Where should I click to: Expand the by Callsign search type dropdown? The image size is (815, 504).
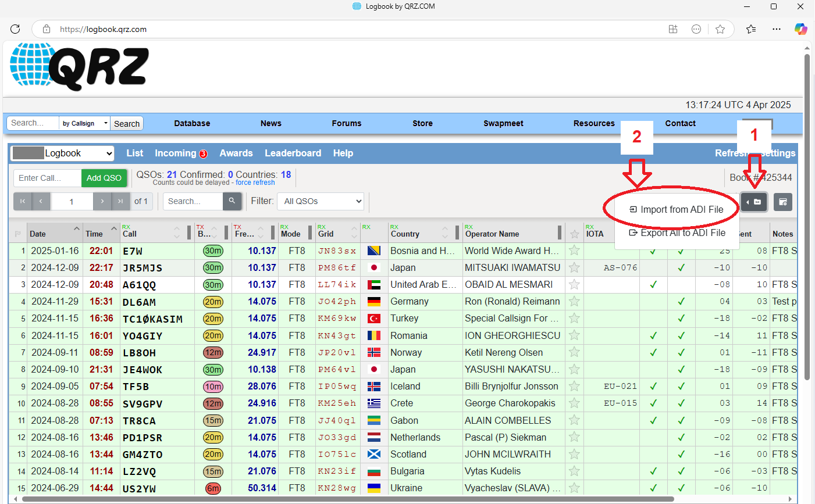[x=84, y=123]
